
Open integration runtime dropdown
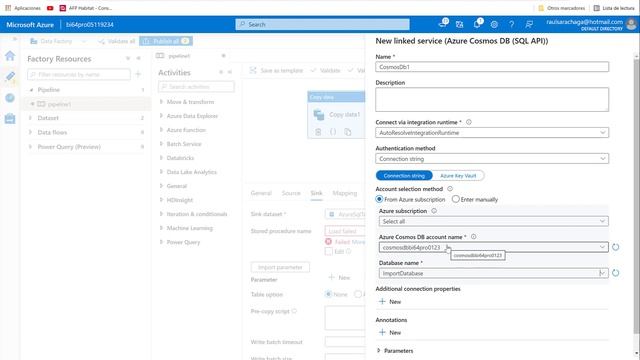(492, 133)
